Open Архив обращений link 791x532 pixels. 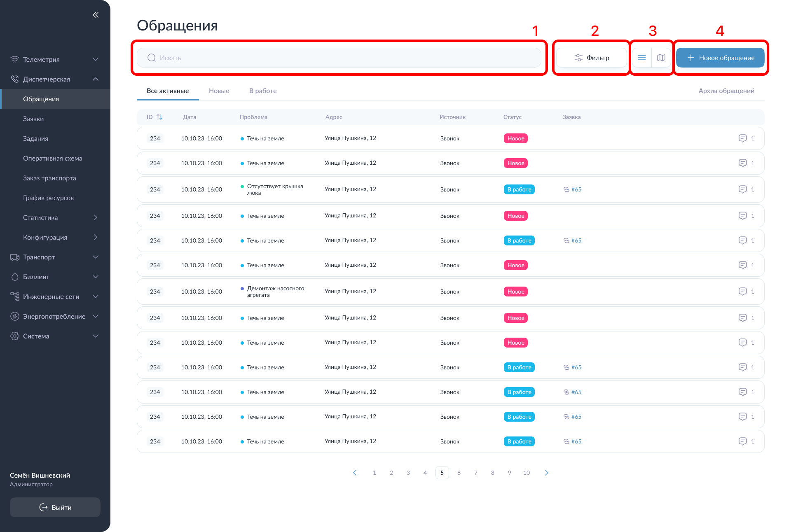point(726,91)
